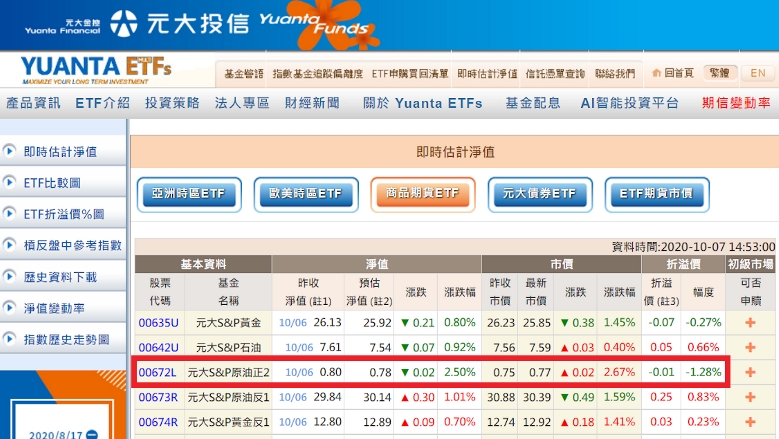Open 產品資訊 menu
Screen dimensions: 779x439
(x=33, y=103)
